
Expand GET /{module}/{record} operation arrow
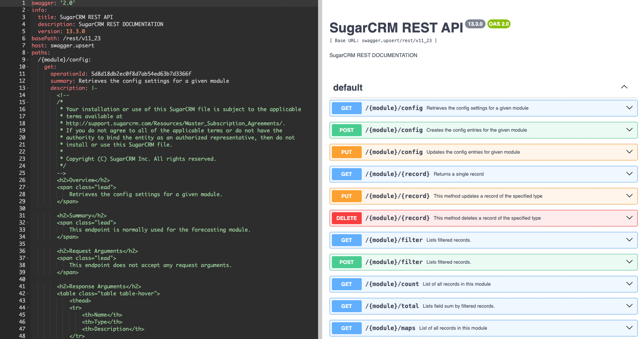[x=629, y=174]
